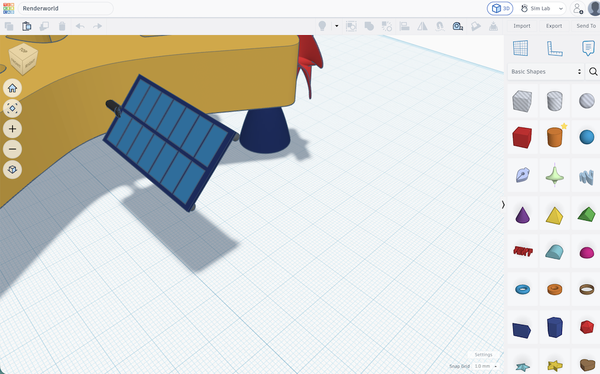The height and width of the screenshot is (374, 600).
Task: Click the Delete trash can icon
Action: [x=62, y=26]
